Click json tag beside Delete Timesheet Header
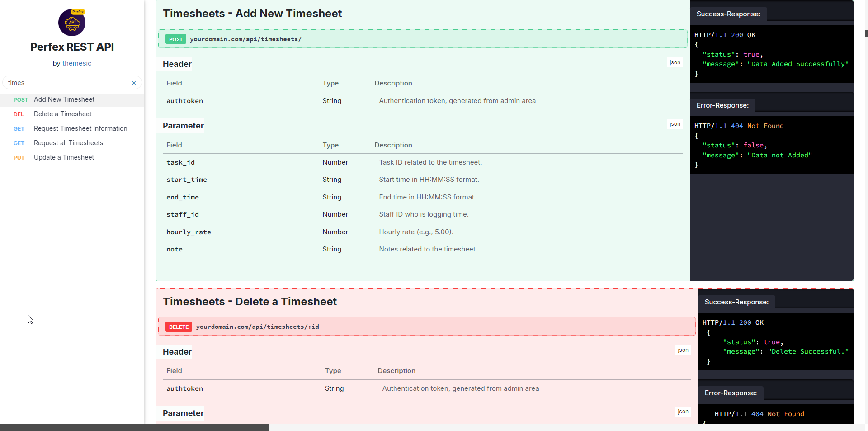The width and height of the screenshot is (868, 431). pyautogui.click(x=683, y=350)
